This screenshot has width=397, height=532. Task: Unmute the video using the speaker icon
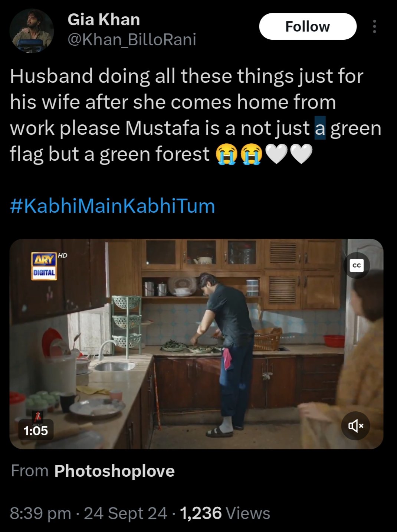pos(355,426)
